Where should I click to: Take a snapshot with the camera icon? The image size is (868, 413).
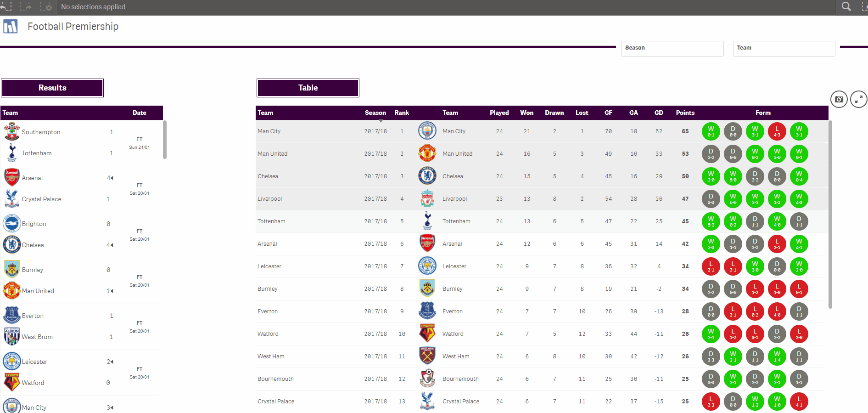click(x=839, y=99)
